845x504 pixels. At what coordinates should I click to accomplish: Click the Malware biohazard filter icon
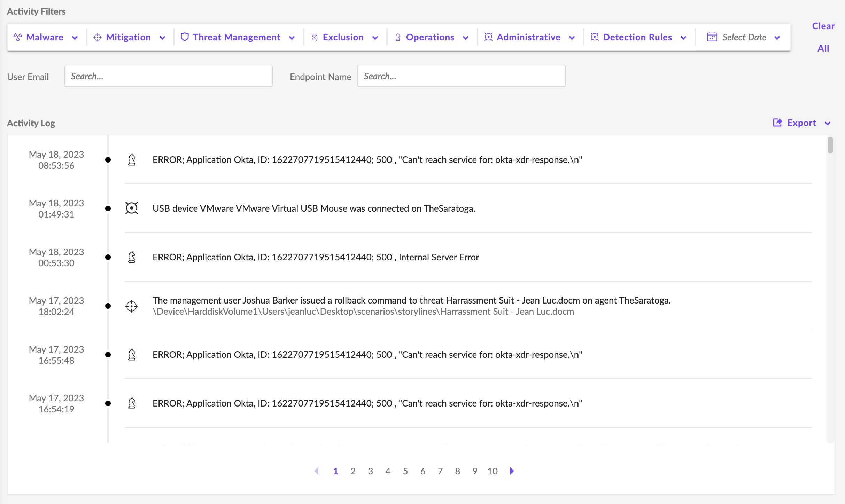tap(18, 37)
